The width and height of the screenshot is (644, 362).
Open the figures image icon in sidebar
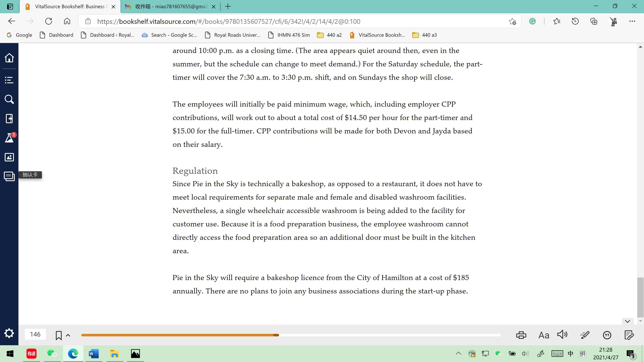tap(9, 157)
